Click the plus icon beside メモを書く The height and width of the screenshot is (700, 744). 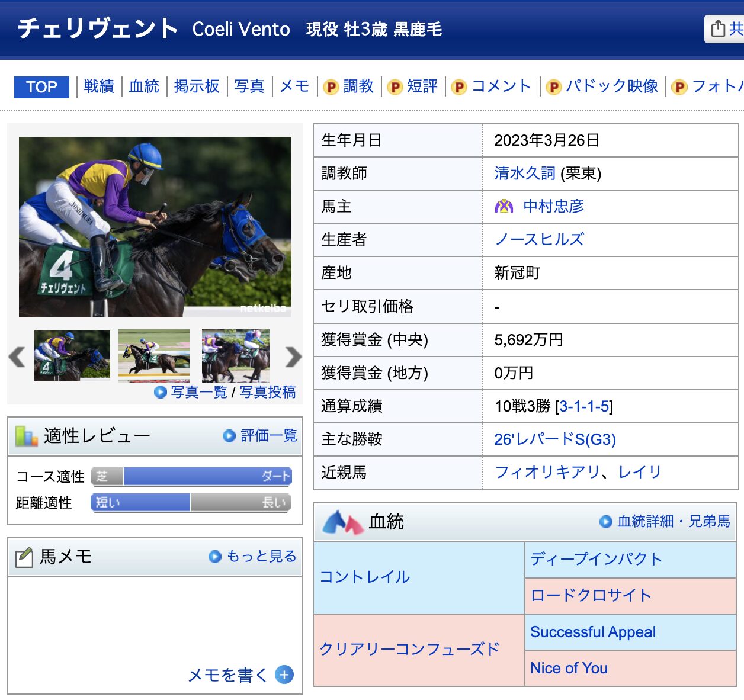(x=284, y=675)
